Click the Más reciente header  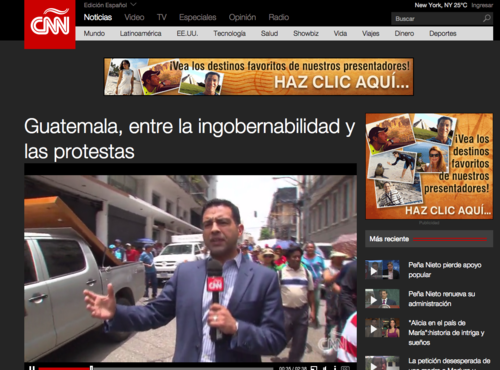[429, 239]
